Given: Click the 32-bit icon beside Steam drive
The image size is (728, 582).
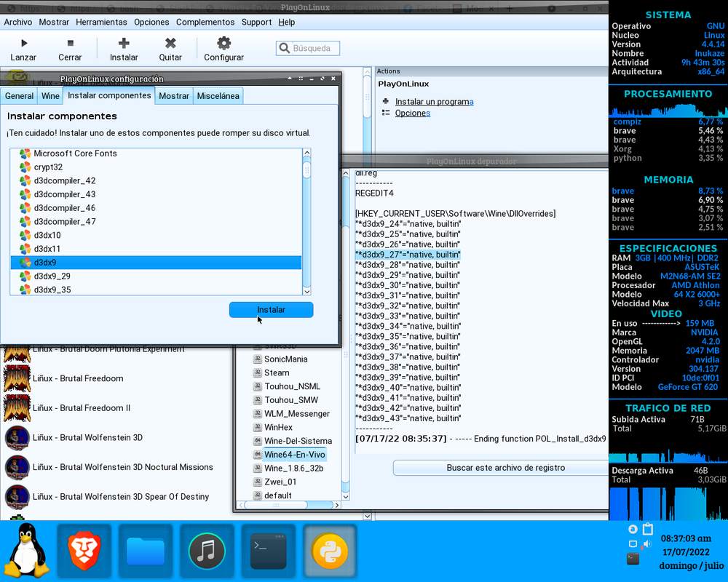Looking at the screenshot, I should [257, 372].
